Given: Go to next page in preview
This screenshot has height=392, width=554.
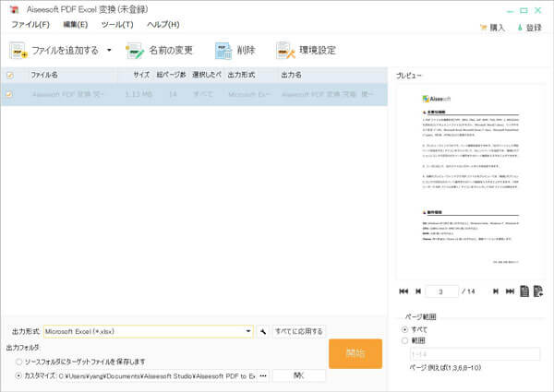Looking at the screenshot, I should click(x=494, y=291).
